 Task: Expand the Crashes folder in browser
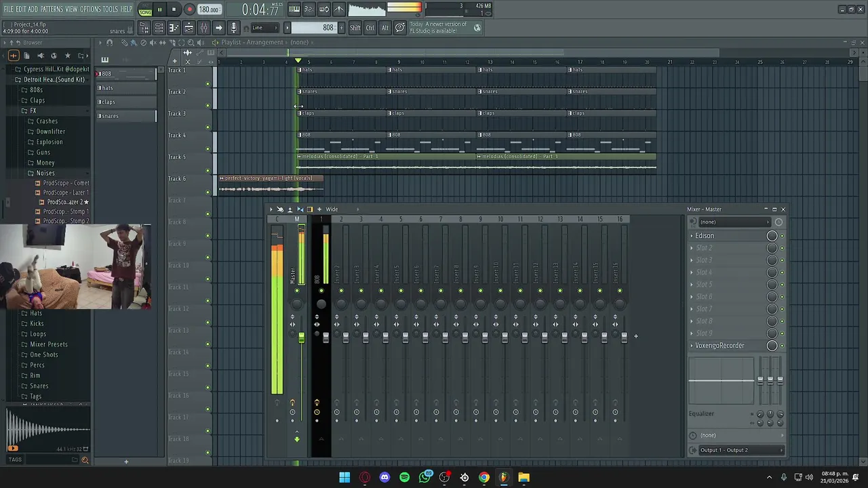(47, 121)
